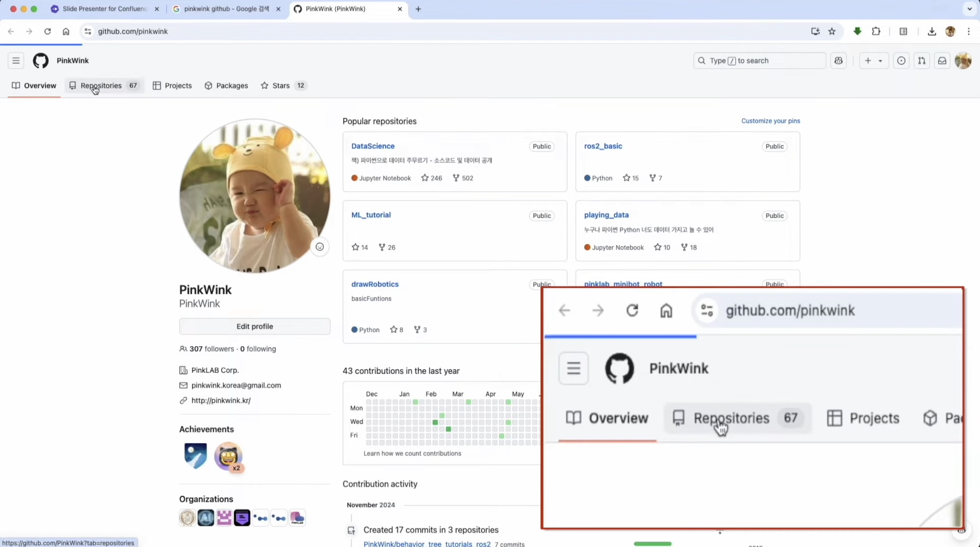The image size is (980, 547).
Task: Open the notifications inbox icon
Action: 942,61
